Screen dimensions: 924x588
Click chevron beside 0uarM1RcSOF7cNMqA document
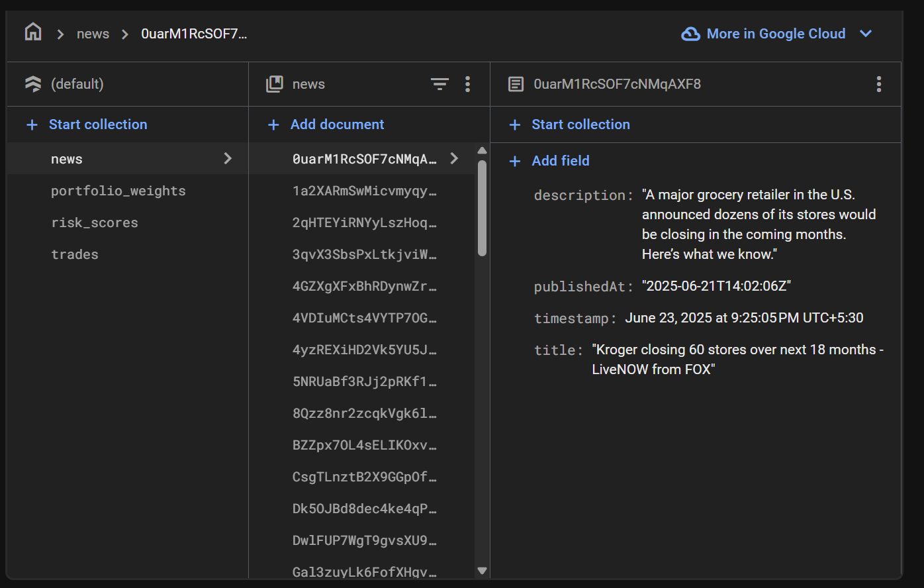[454, 158]
